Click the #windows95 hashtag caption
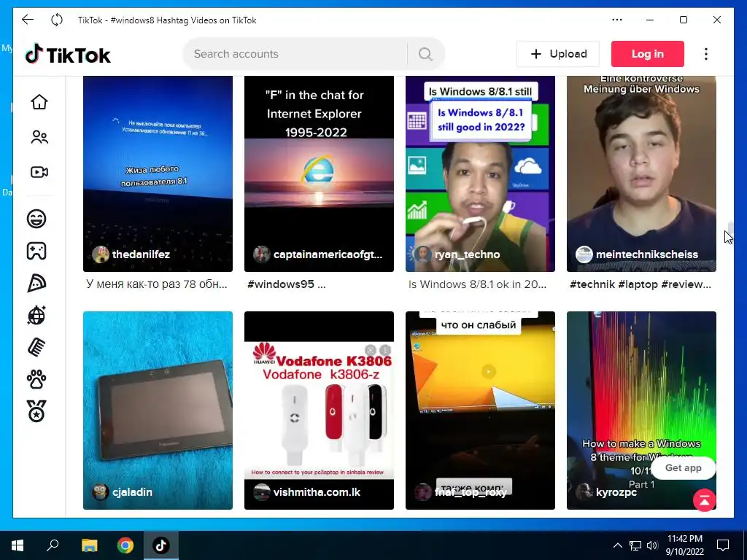 click(x=287, y=284)
